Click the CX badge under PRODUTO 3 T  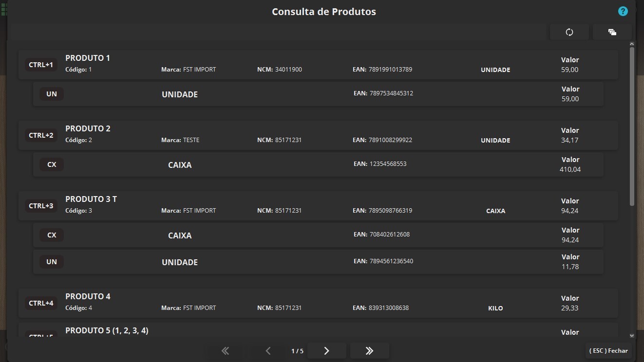coord(52,235)
